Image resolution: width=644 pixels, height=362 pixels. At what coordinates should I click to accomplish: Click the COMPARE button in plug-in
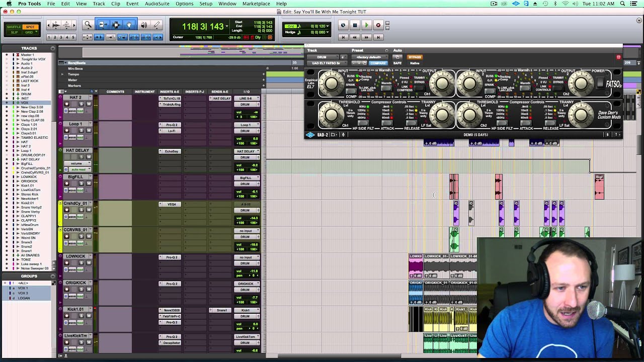tap(378, 63)
